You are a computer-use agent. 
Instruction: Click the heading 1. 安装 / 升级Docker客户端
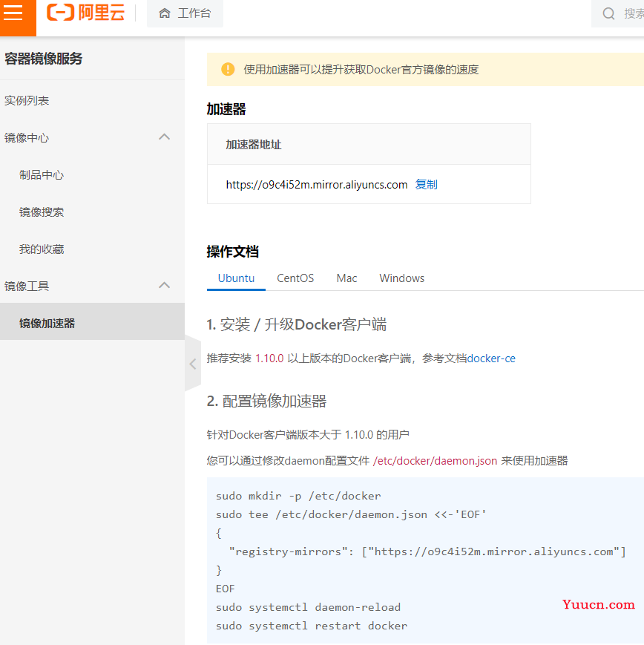[297, 324]
